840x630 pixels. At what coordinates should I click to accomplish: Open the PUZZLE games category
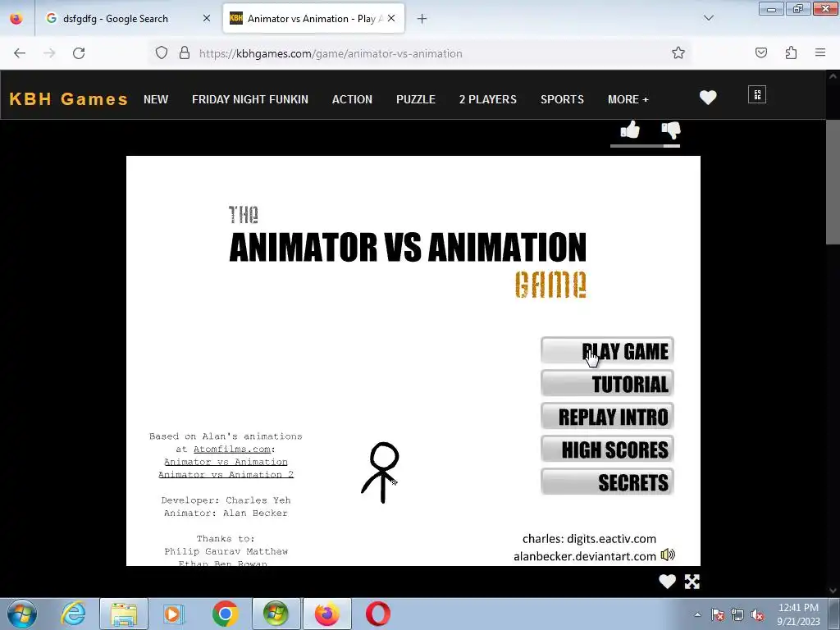pyautogui.click(x=416, y=99)
